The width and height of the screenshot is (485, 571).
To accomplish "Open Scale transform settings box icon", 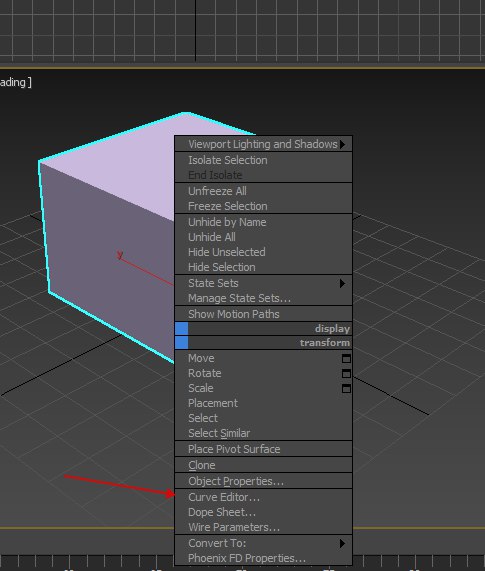I will click(x=346, y=389).
